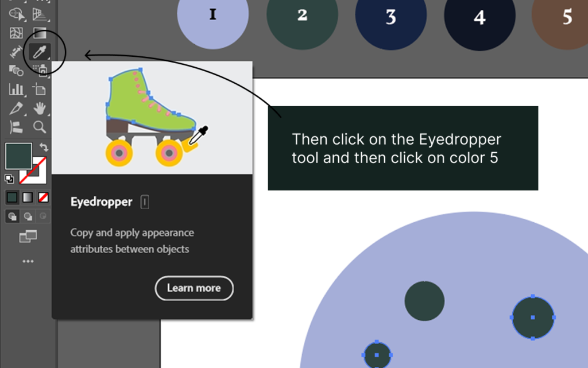Image resolution: width=588 pixels, height=368 pixels.
Task: Choose the Perspective Grid tool
Action: (40, 14)
